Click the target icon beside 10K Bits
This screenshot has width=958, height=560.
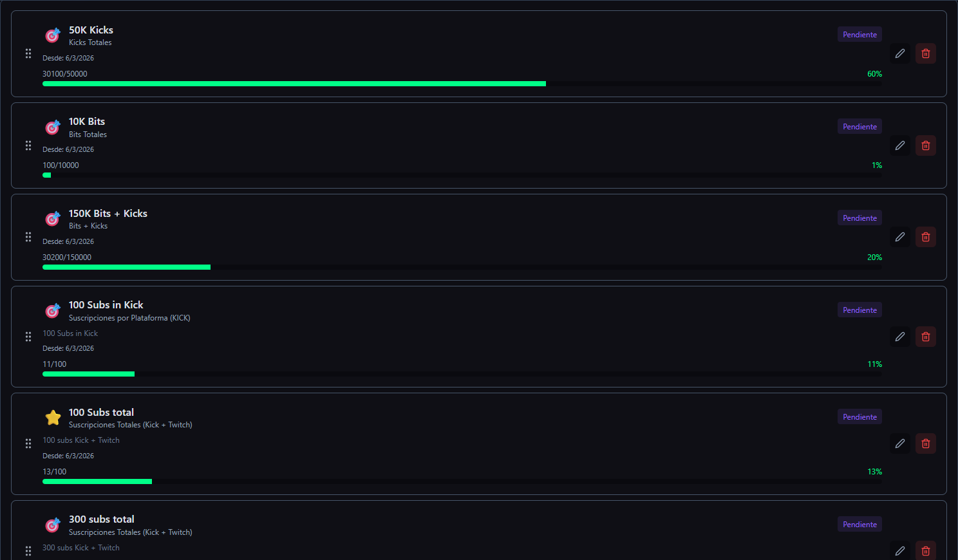[x=52, y=127]
